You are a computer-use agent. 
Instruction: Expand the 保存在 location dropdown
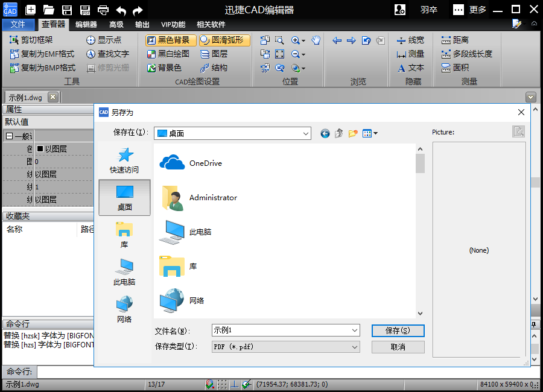232,133
